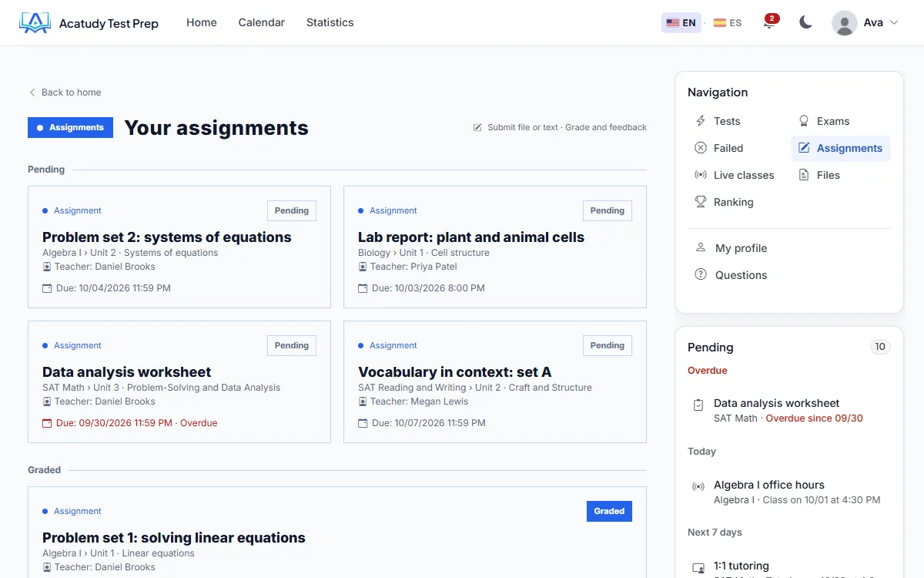Click the Acatudy Test Prep logo icon
924x578 pixels.
click(35, 23)
